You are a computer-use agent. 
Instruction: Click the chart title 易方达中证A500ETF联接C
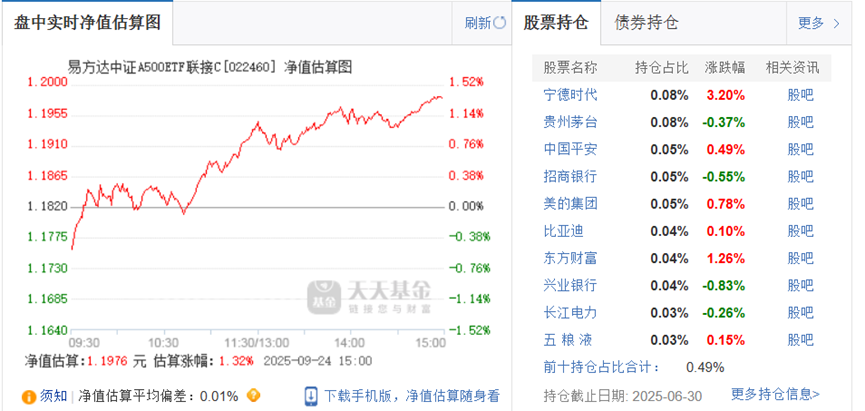[143, 67]
